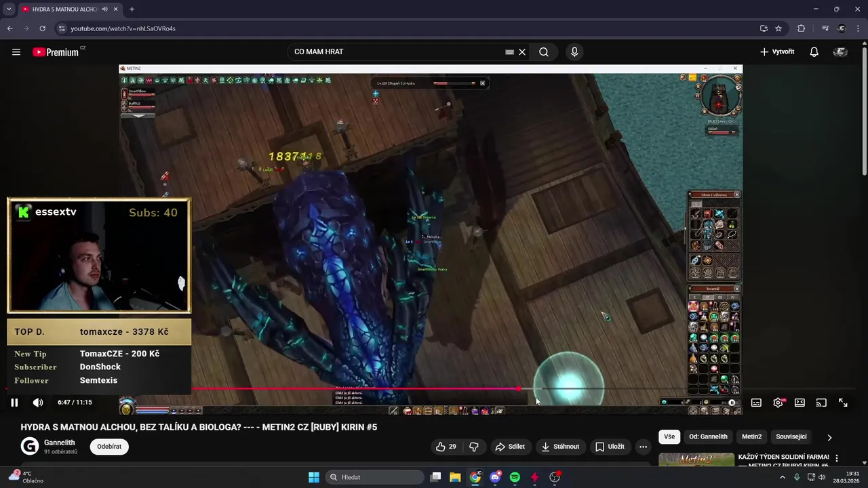Cast video with the cast icon
This screenshot has height=488, width=868.
(821, 403)
